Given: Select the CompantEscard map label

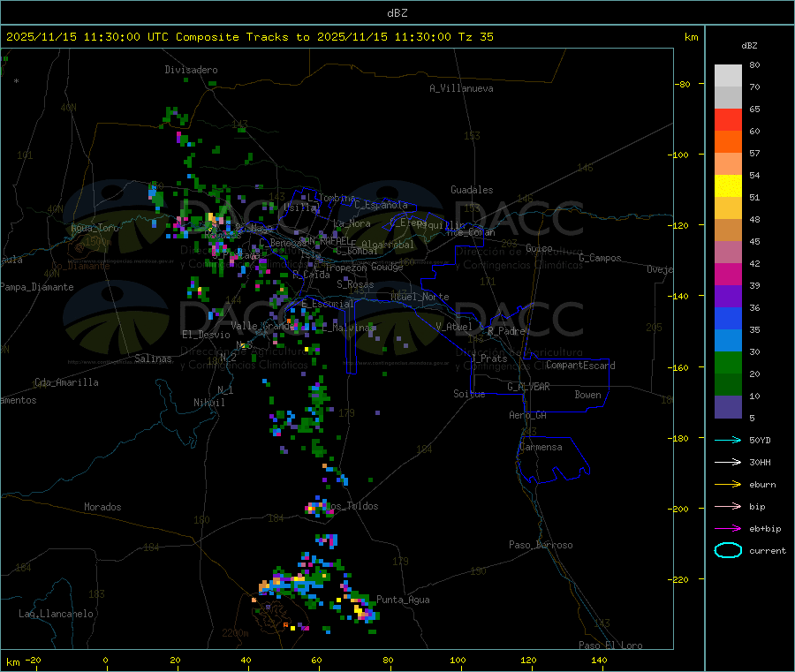Looking at the screenshot, I should [580, 366].
